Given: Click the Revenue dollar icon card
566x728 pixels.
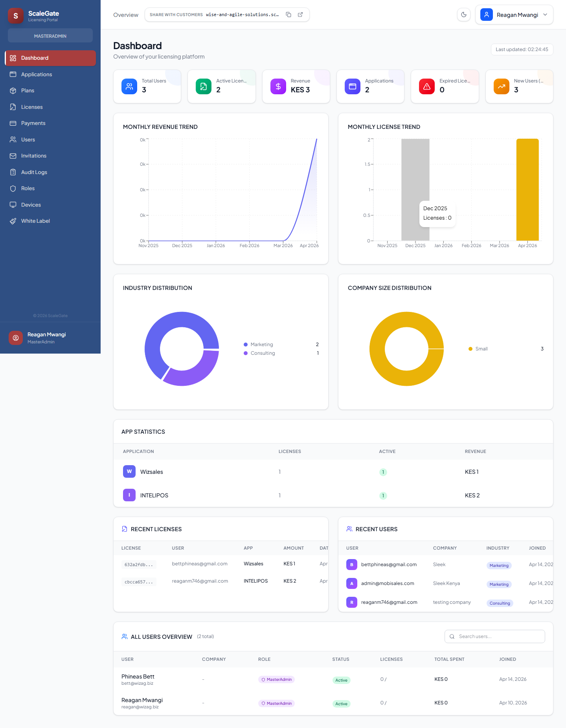Looking at the screenshot, I should [278, 86].
